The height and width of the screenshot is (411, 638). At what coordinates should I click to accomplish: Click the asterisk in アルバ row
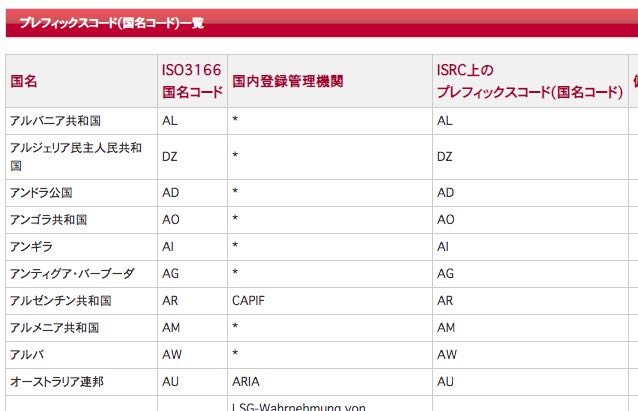(235, 353)
